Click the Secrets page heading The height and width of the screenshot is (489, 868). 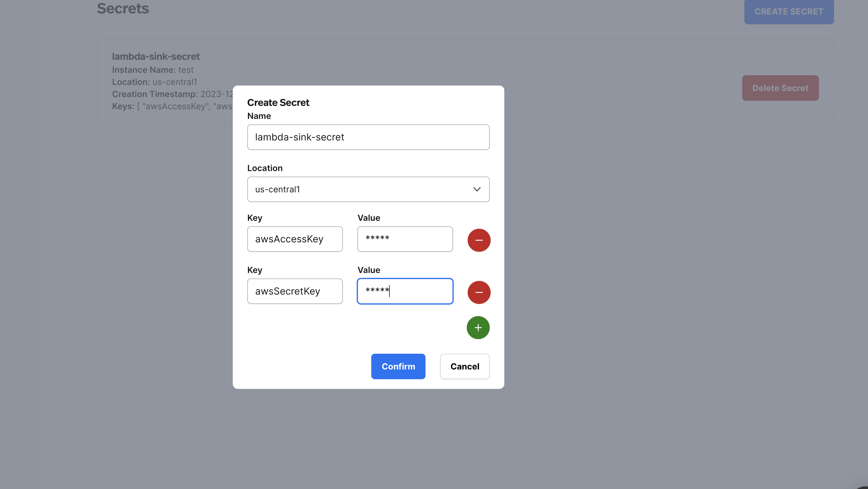pyautogui.click(x=123, y=8)
